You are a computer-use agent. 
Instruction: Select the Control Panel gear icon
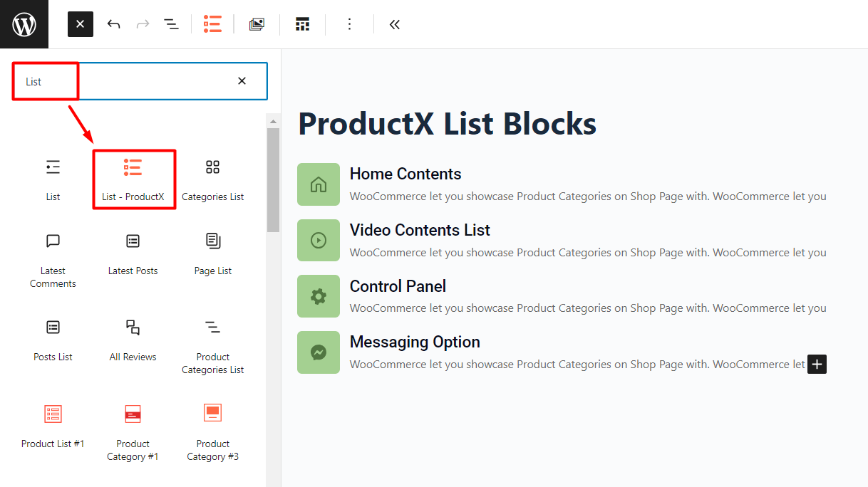point(319,296)
